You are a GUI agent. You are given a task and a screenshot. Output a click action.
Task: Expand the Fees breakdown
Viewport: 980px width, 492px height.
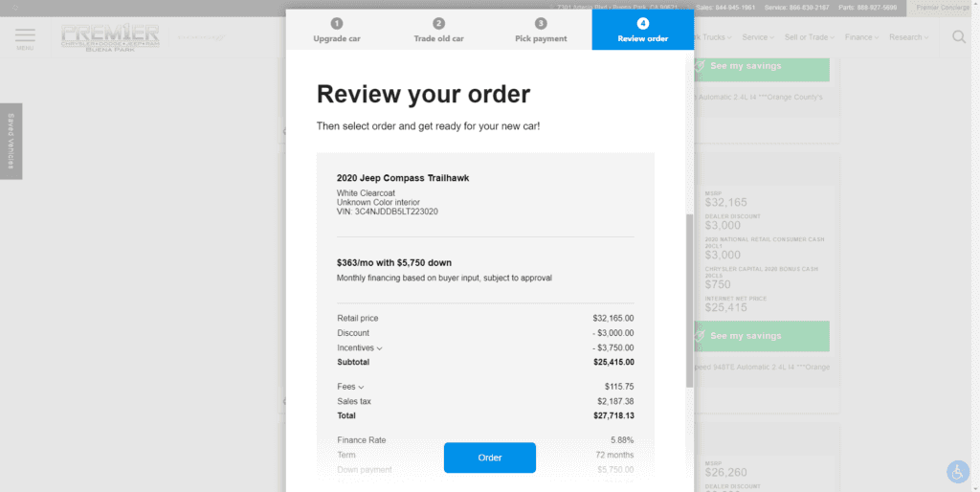click(x=350, y=387)
